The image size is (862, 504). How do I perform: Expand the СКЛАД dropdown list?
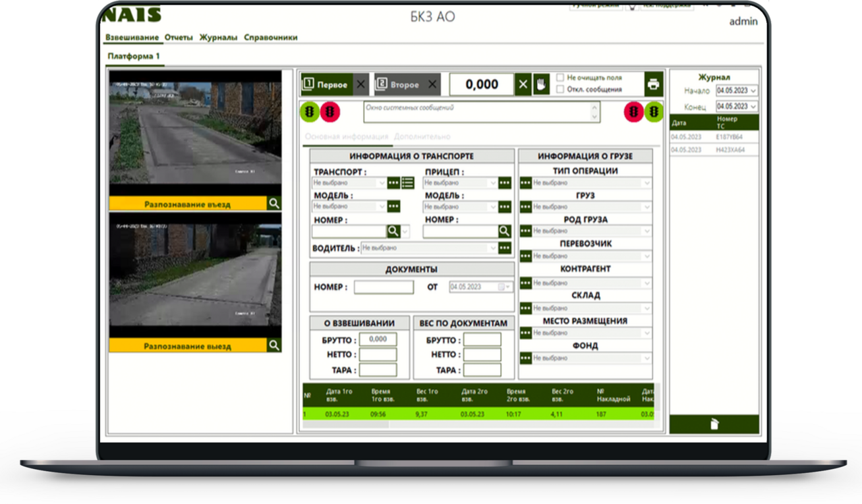tap(646, 308)
